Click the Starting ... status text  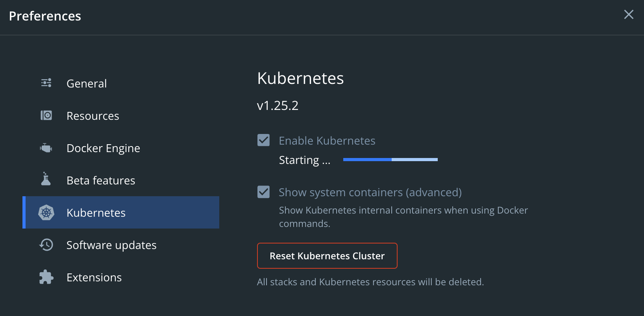[305, 160]
